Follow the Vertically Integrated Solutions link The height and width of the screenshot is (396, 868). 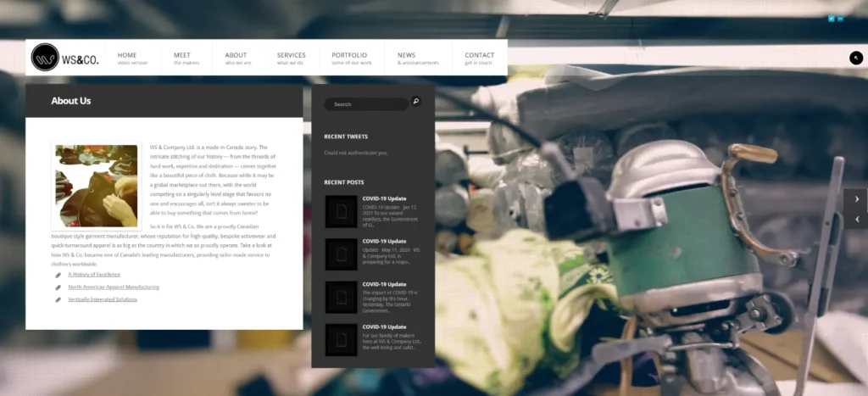103,299
